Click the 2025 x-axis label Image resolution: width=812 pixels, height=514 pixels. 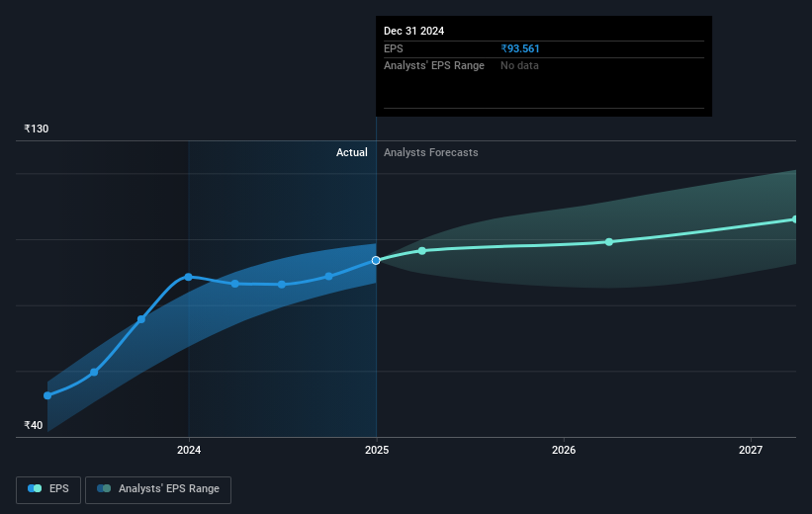coord(377,450)
